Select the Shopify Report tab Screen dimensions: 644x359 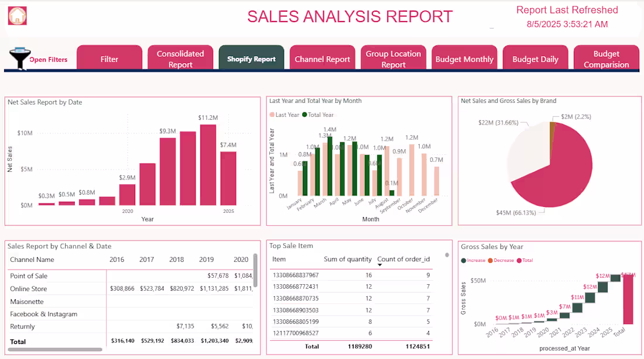click(251, 58)
